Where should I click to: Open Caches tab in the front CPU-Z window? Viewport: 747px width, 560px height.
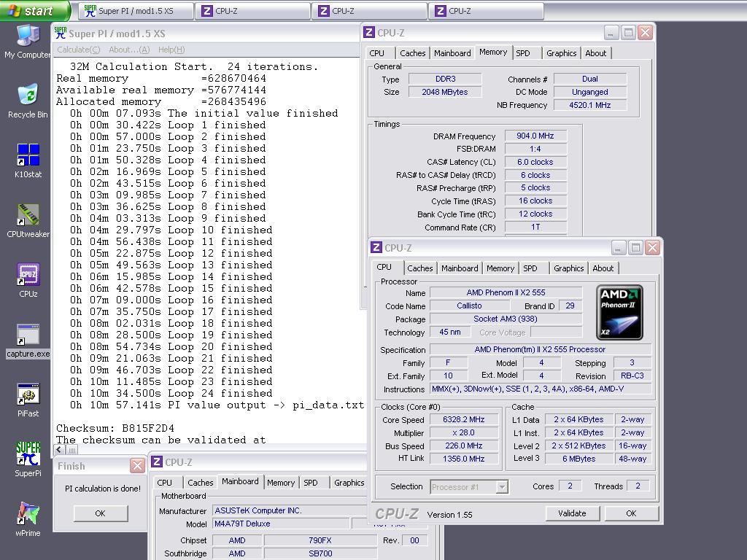coord(420,268)
